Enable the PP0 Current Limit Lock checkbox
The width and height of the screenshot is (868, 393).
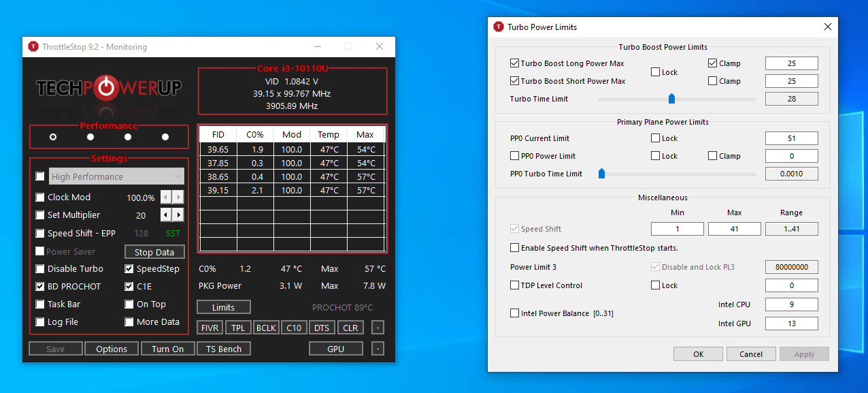tap(655, 138)
